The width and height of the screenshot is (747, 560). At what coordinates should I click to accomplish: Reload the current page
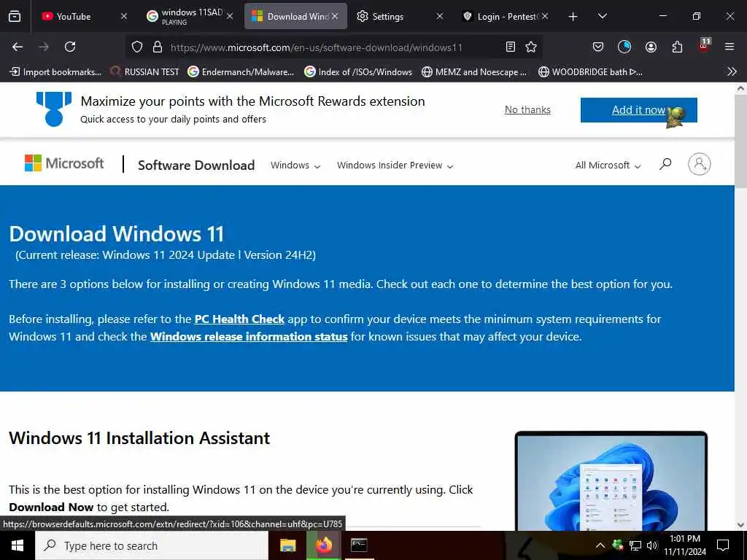tap(70, 47)
